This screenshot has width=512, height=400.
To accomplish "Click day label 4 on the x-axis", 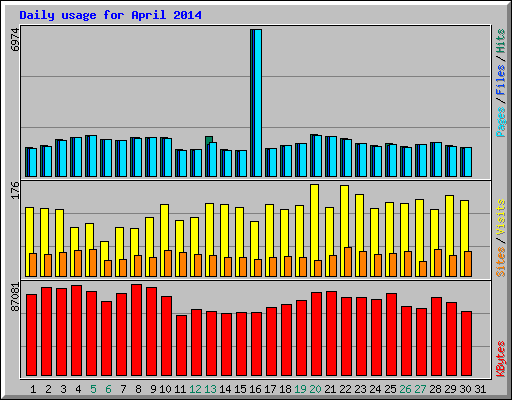I will (x=78, y=389).
